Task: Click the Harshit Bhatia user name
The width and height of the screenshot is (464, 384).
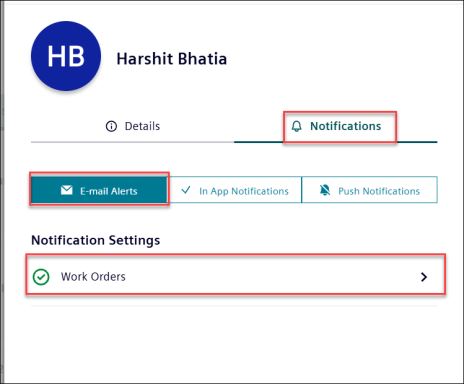Action: pos(172,59)
